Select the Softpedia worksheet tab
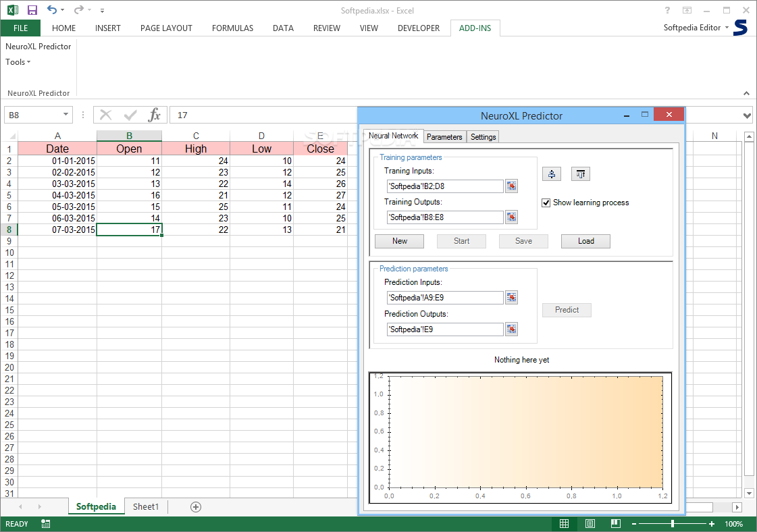This screenshot has width=757, height=532. 96,506
